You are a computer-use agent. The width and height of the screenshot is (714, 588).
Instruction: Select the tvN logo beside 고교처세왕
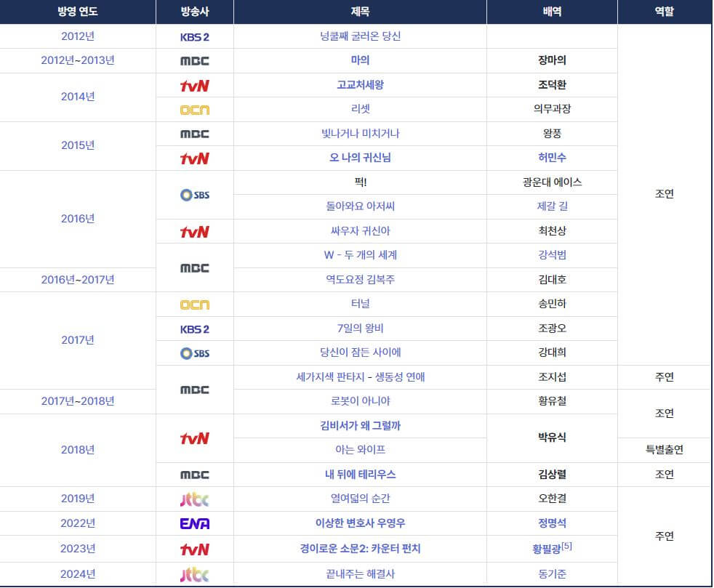(x=193, y=85)
